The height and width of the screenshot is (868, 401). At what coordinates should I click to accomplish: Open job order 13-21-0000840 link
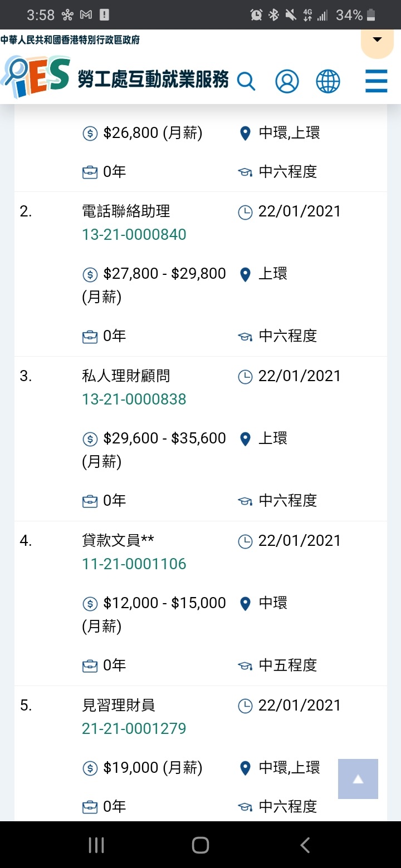(x=134, y=235)
